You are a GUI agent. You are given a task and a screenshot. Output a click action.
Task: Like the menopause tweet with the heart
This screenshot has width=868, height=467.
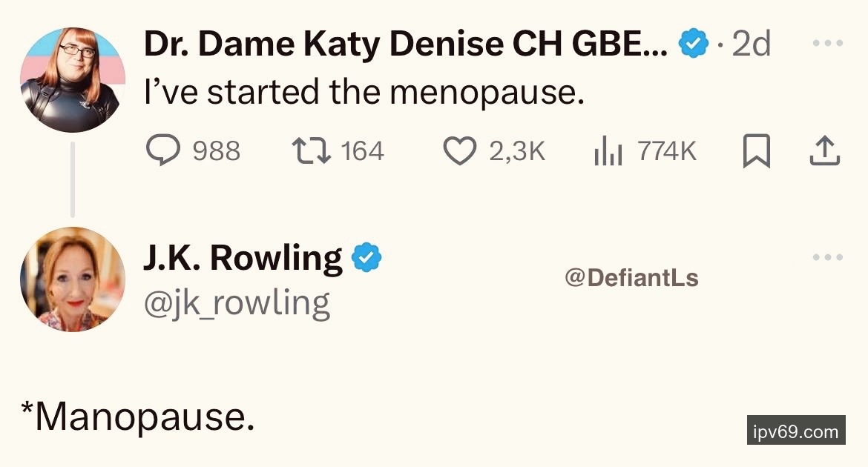pos(459,151)
